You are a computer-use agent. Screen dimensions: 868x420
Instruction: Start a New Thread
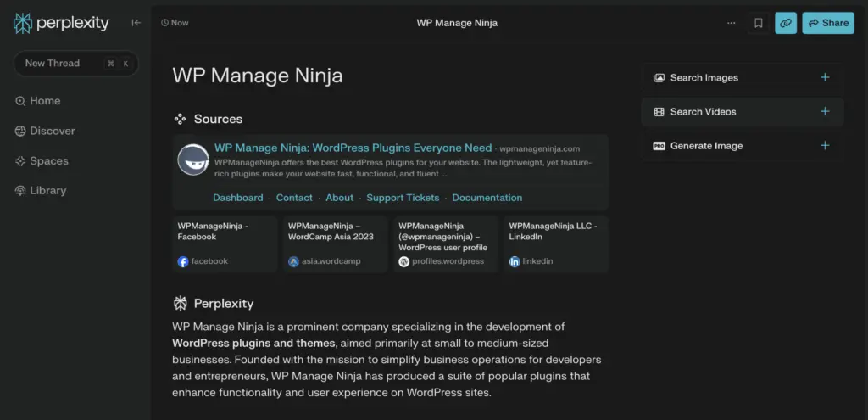(x=75, y=63)
